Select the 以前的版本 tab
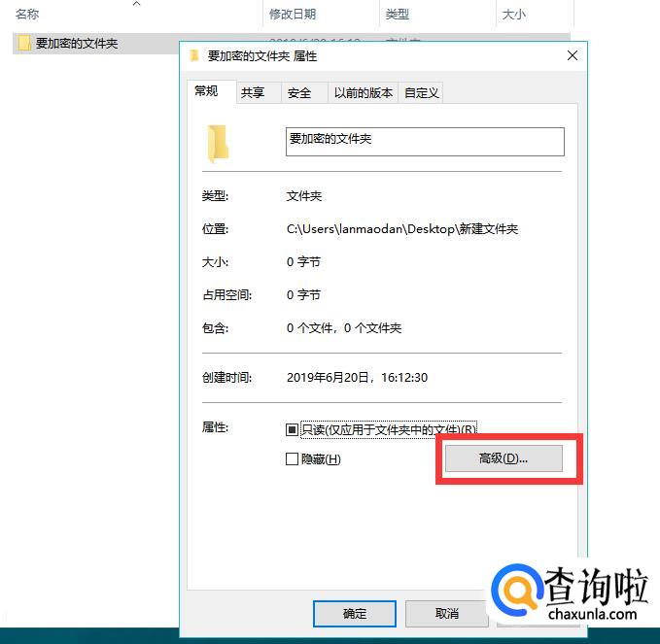The height and width of the screenshot is (644, 660). (x=364, y=92)
